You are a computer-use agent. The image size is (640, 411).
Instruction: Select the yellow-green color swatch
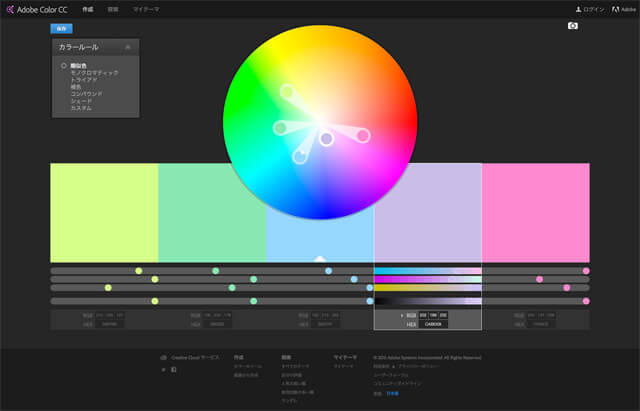coord(104,213)
